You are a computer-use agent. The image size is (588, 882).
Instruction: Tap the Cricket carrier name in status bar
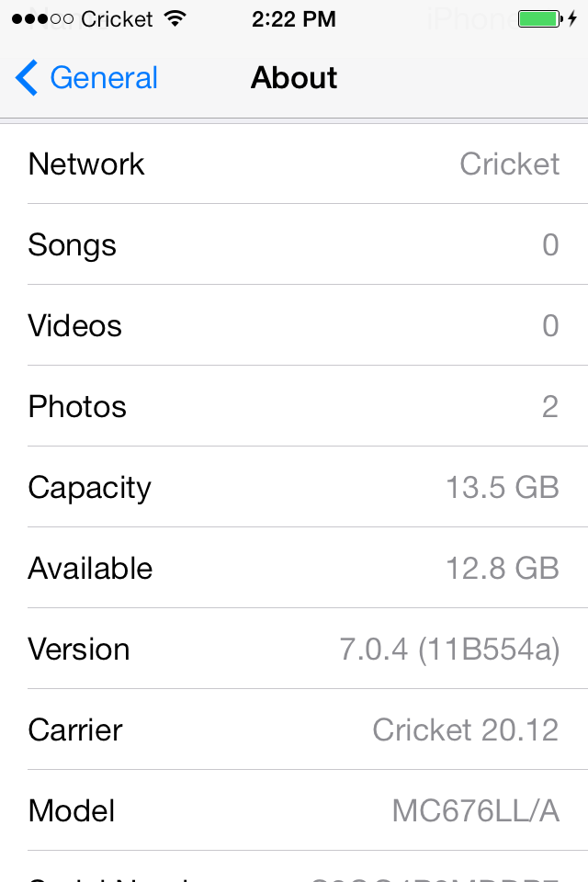[x=117, y=18]
